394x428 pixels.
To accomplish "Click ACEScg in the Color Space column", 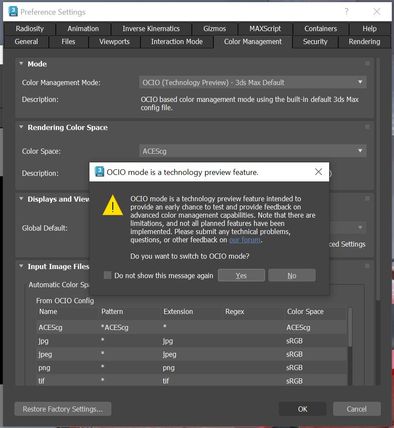I will pos(298,327).
